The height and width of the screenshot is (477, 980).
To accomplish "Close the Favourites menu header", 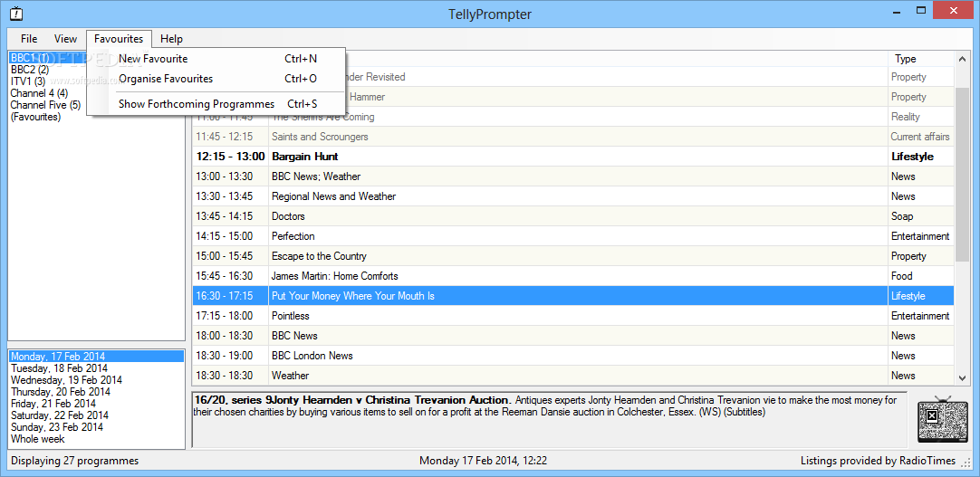I will coord(119,39).
